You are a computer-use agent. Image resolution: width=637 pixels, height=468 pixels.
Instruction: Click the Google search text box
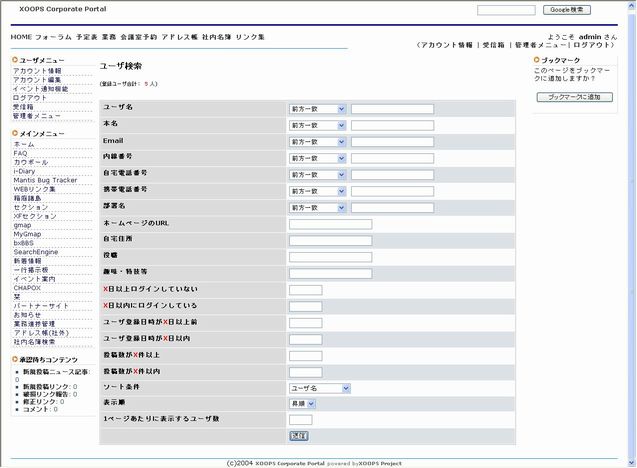point(506,10)
